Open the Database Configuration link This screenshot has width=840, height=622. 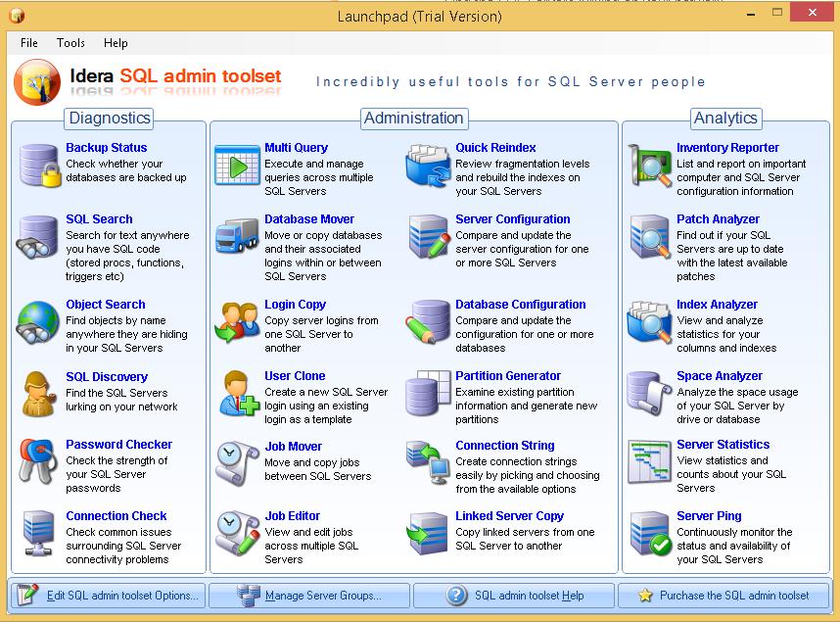coord(521,304)
